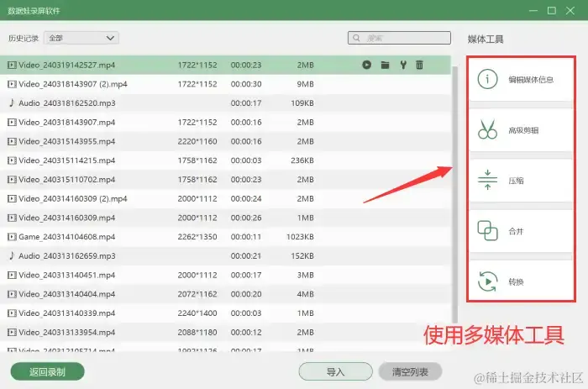The width and height of the screenshot is (588, 389).
Task: Open the advanced trim scissors tool
Action: tap(521, 129)
